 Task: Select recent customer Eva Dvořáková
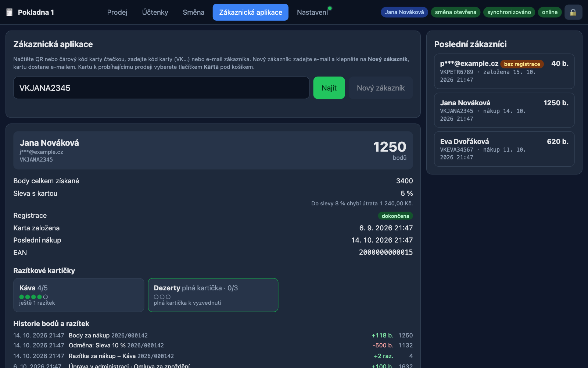(504, 149)
